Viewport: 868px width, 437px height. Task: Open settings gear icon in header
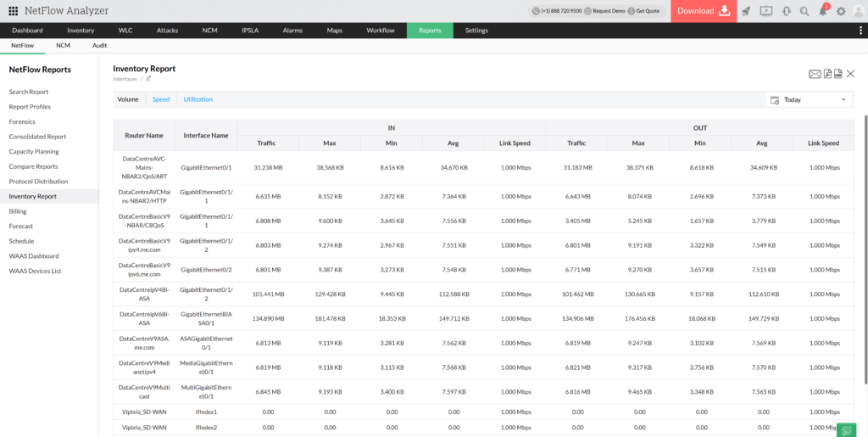tap(841, 11)
